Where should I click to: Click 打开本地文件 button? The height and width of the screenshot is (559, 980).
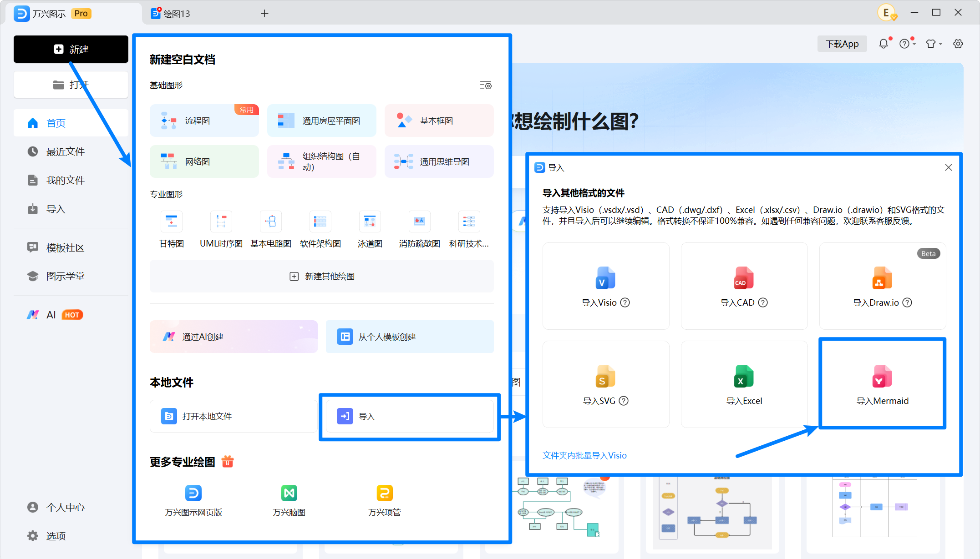234,416
